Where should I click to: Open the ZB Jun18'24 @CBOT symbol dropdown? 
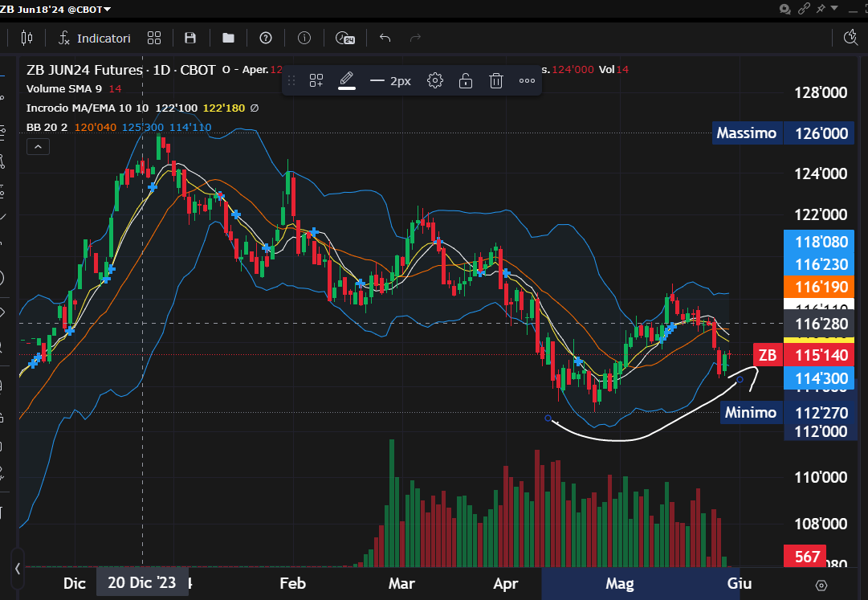(56, 10)
